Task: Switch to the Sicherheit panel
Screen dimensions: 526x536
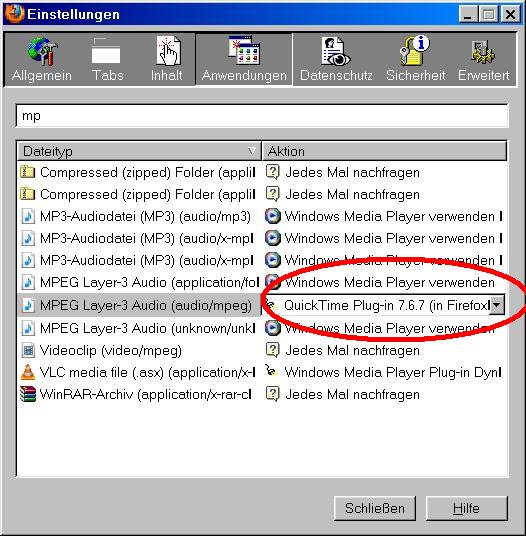Action: coord(415,59)
